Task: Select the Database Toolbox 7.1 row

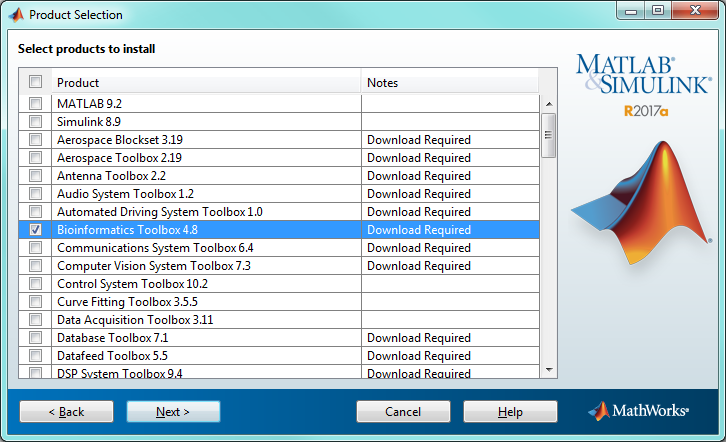Action: 279,338
